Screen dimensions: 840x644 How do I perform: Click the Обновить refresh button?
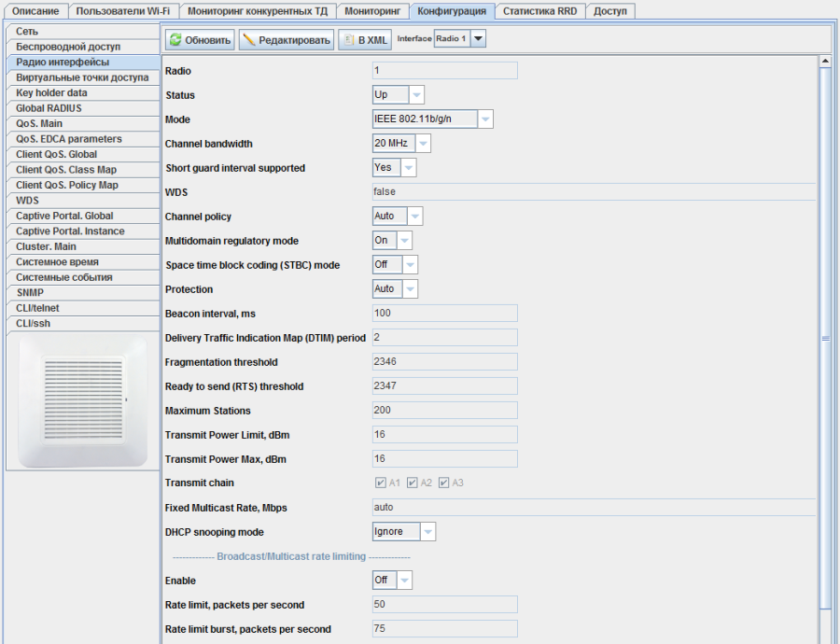[200, 39]
